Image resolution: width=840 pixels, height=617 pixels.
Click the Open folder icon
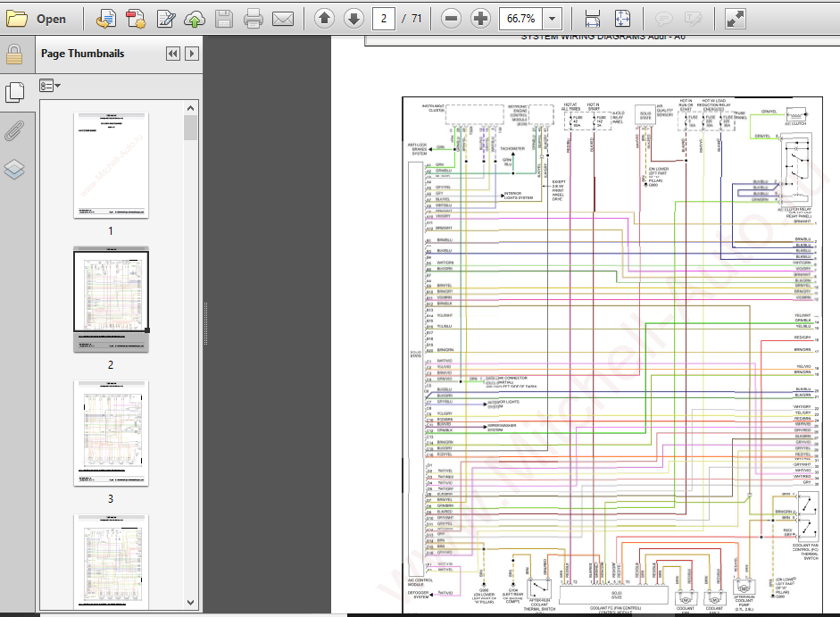[17, 19]
